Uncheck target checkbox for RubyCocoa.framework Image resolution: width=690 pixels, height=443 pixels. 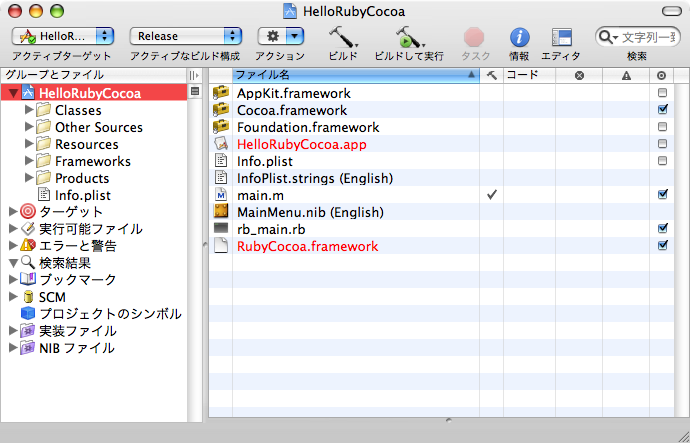662,245
